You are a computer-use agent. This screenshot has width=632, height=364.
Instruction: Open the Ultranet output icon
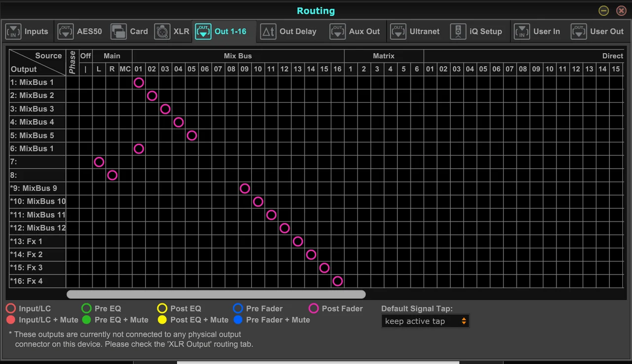tap(398, 32)
